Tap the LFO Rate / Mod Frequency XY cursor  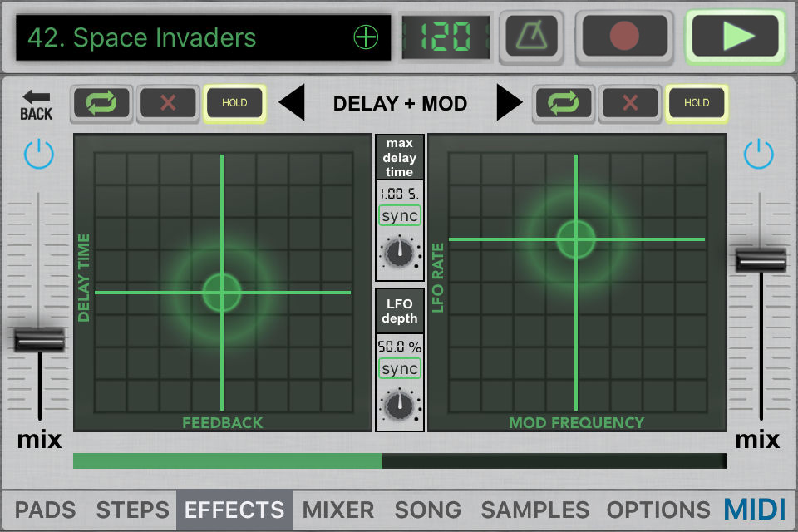pos(576,239)
